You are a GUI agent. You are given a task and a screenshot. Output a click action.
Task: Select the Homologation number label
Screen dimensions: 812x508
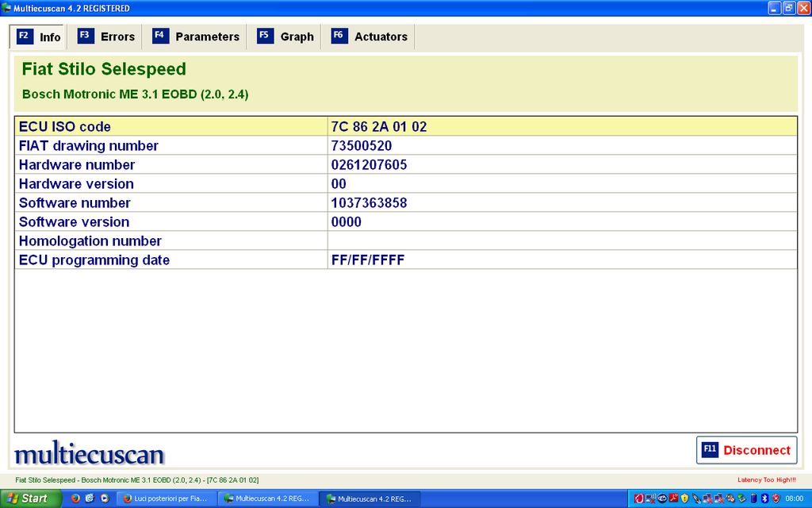90,241
